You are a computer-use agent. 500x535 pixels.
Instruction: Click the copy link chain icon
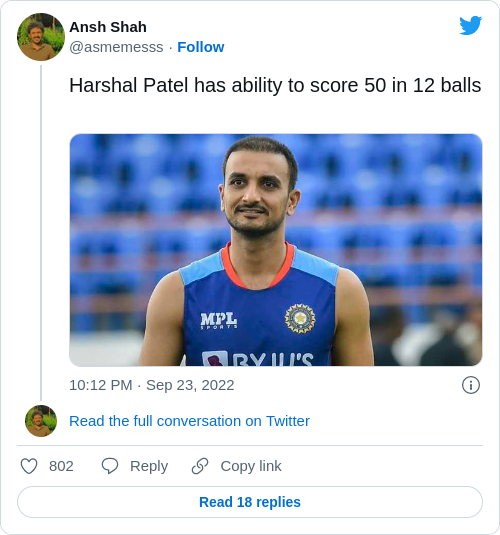point(200,466)
